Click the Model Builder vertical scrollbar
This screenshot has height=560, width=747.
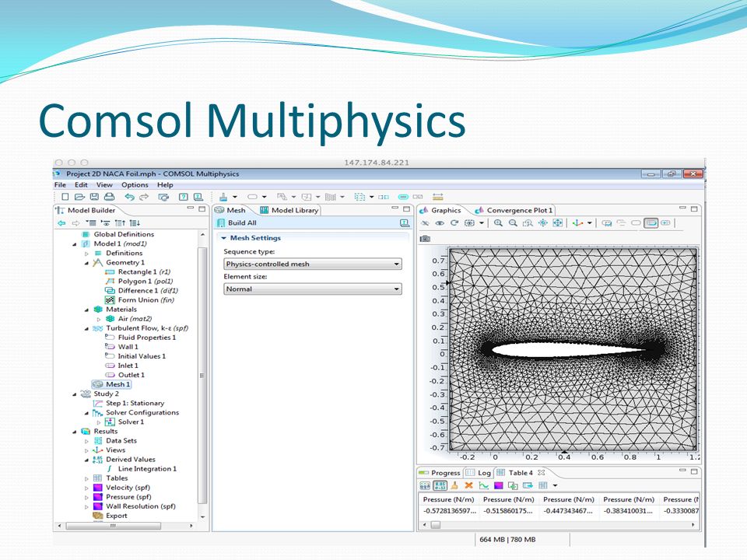tap(202, 374)
